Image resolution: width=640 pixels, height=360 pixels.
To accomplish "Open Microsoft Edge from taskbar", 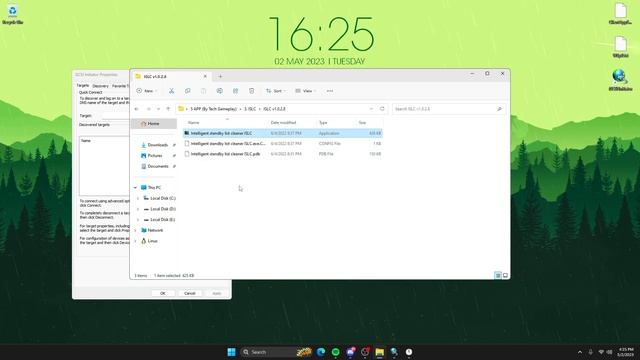I will coord(321,352).
